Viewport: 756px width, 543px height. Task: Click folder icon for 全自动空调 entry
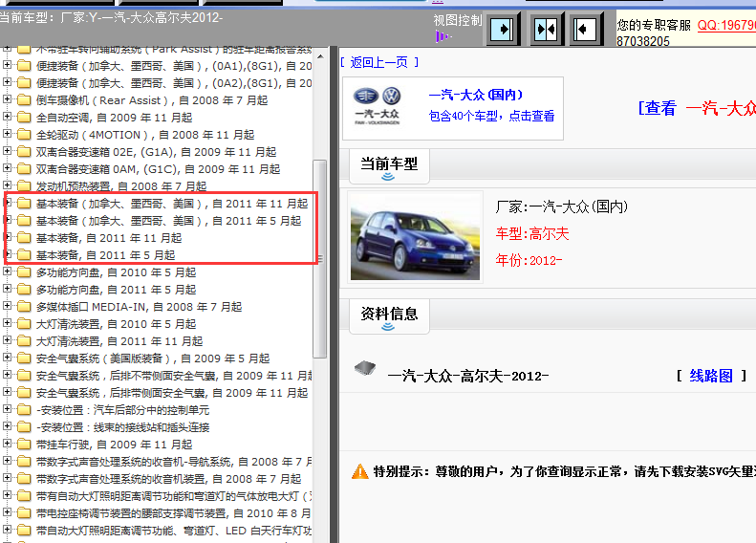24,118
